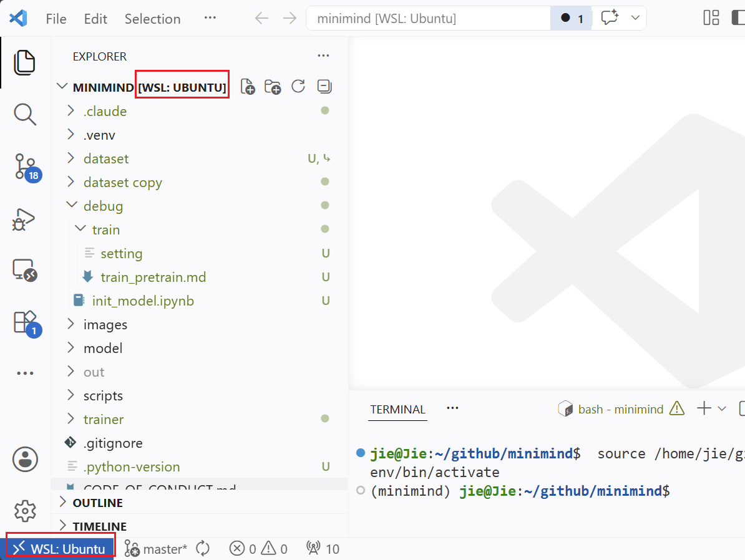Click the bash - minimind terminal label

click(x=620, y=409)
